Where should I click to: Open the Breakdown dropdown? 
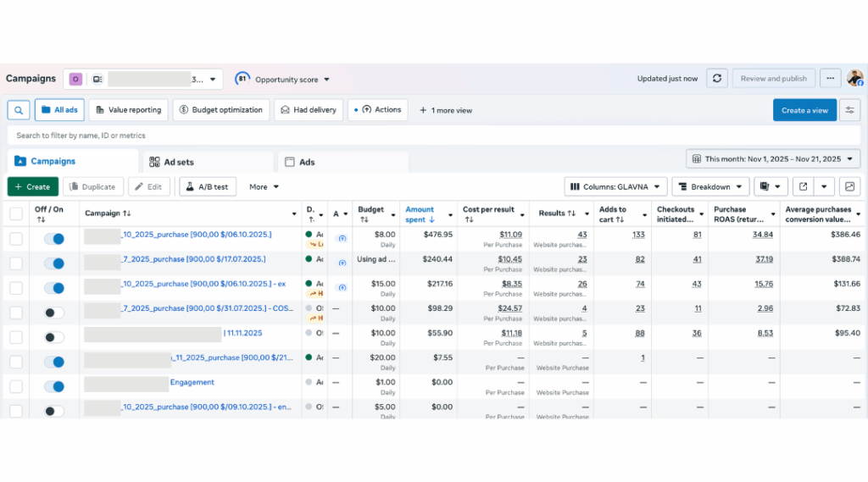712,186
